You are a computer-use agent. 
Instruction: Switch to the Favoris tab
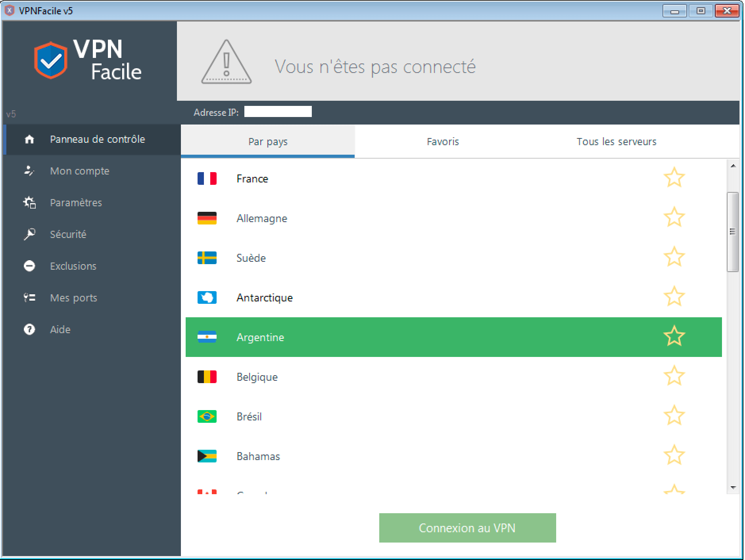[442, 142]
